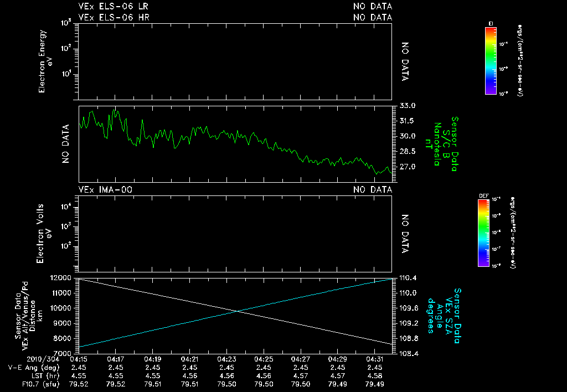Click the 28.5 magnetic field tick label
The image size is (567, 392).
(408, 152)
